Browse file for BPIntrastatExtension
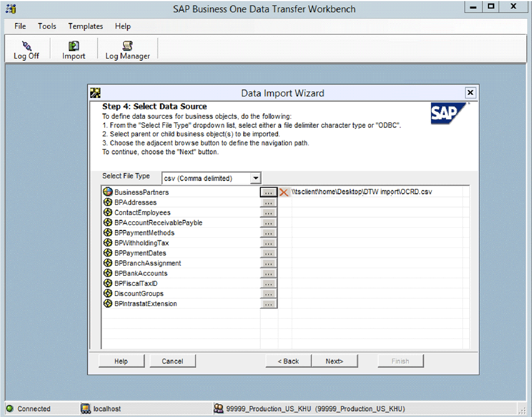 point(268,304)
